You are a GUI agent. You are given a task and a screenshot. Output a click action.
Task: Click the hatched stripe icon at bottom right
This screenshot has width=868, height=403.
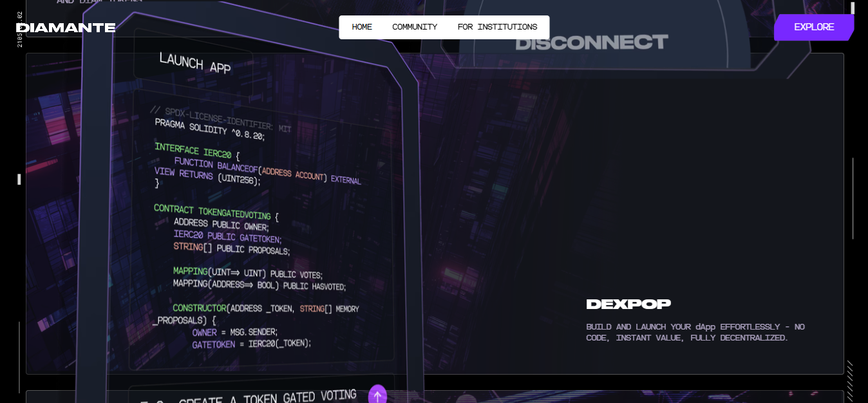[x=850, y=381]
